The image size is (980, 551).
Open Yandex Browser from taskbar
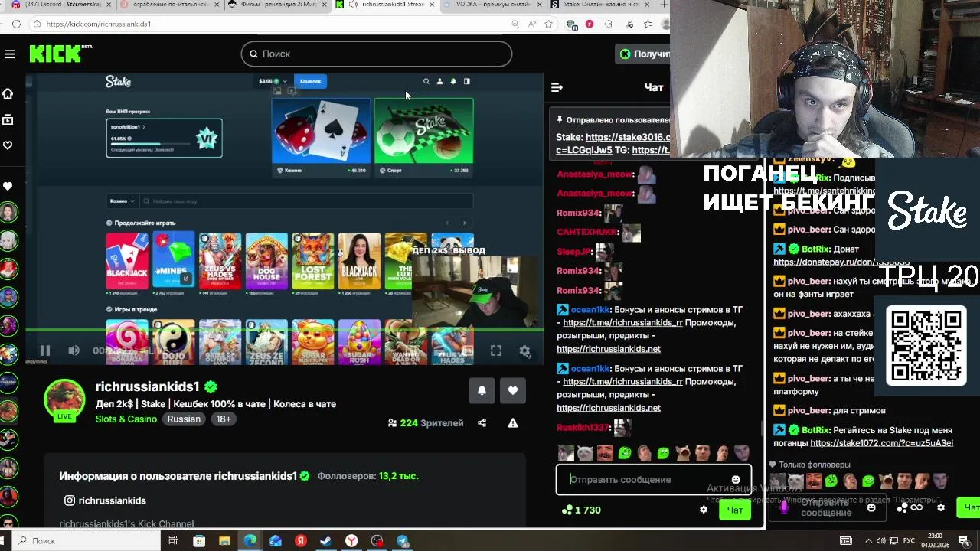(351, 541)
